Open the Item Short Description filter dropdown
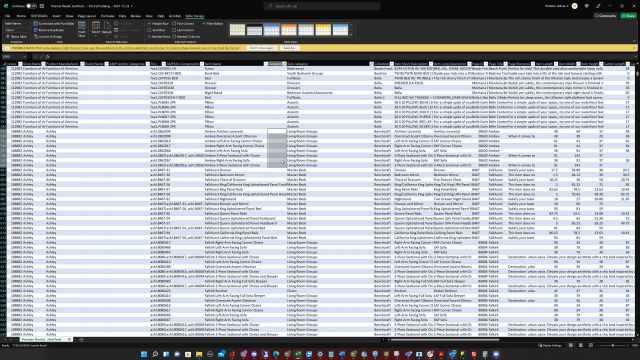640x360 pixels. click(x=431, y=64)
